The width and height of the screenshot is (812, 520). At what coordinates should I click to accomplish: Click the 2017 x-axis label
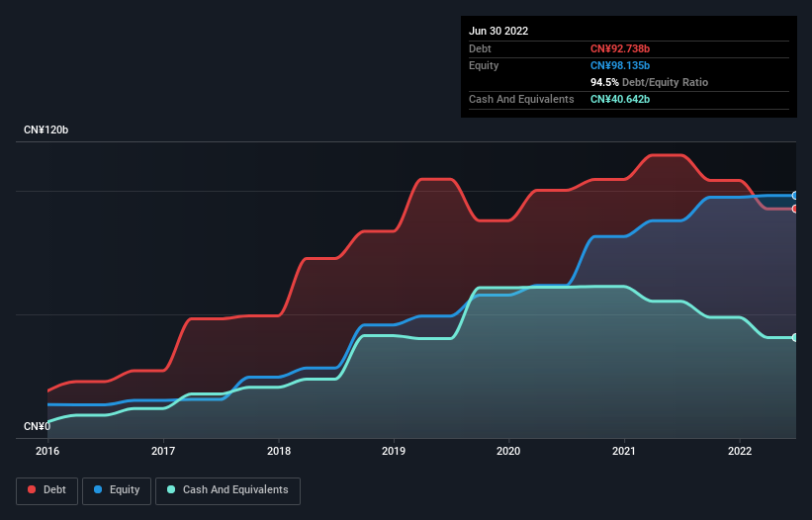(x=163, y=451)
